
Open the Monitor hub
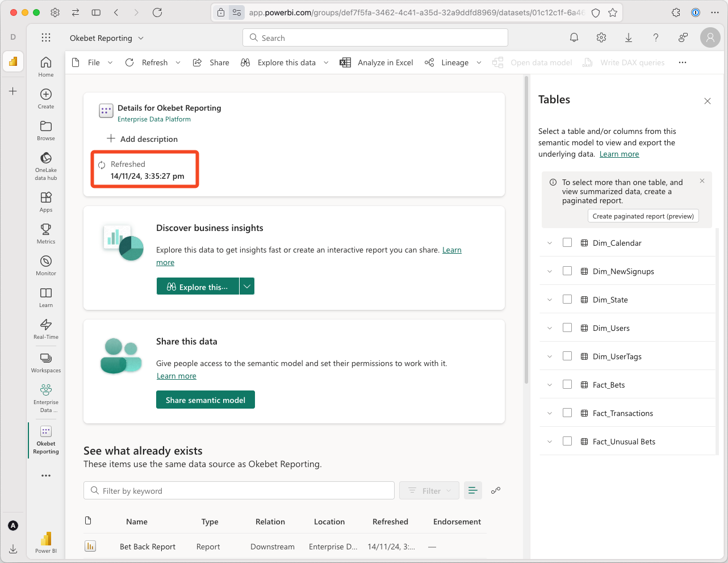point(46,265)
